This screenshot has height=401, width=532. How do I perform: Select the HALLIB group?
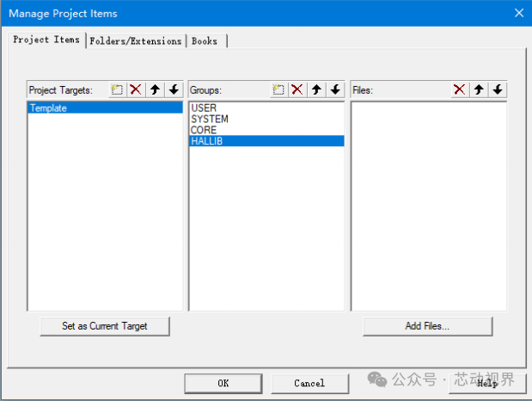pos(266,141)
